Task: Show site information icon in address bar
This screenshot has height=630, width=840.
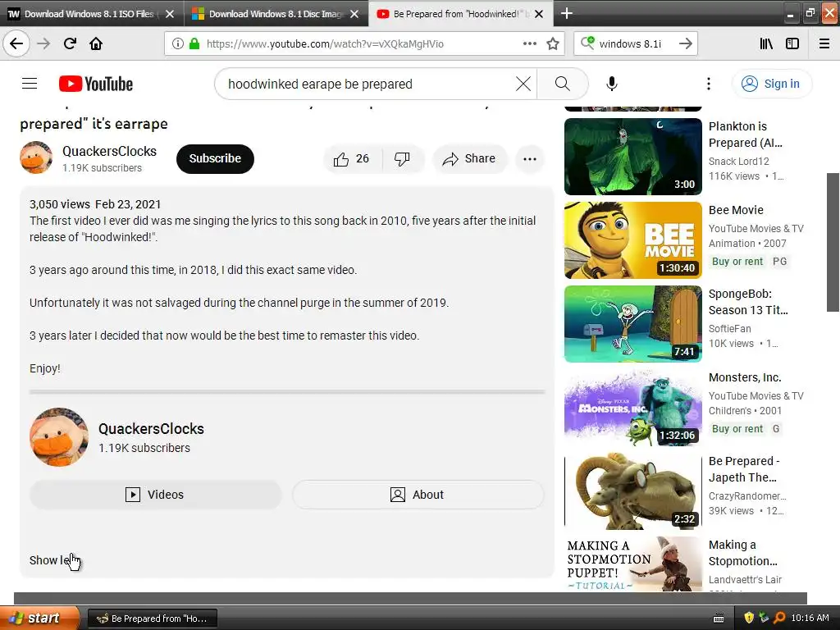Action: tap(178, 43)
